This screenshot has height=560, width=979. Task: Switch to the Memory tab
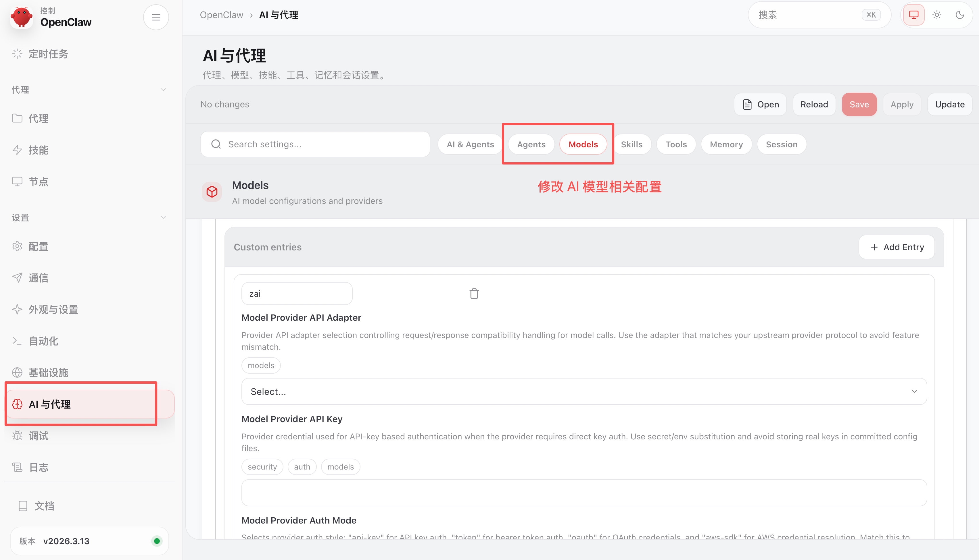[726, 145]
